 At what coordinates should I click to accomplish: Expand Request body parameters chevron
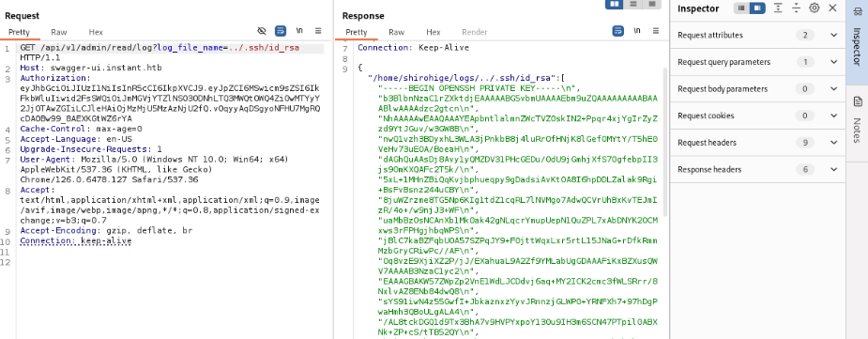pos(833,88)
